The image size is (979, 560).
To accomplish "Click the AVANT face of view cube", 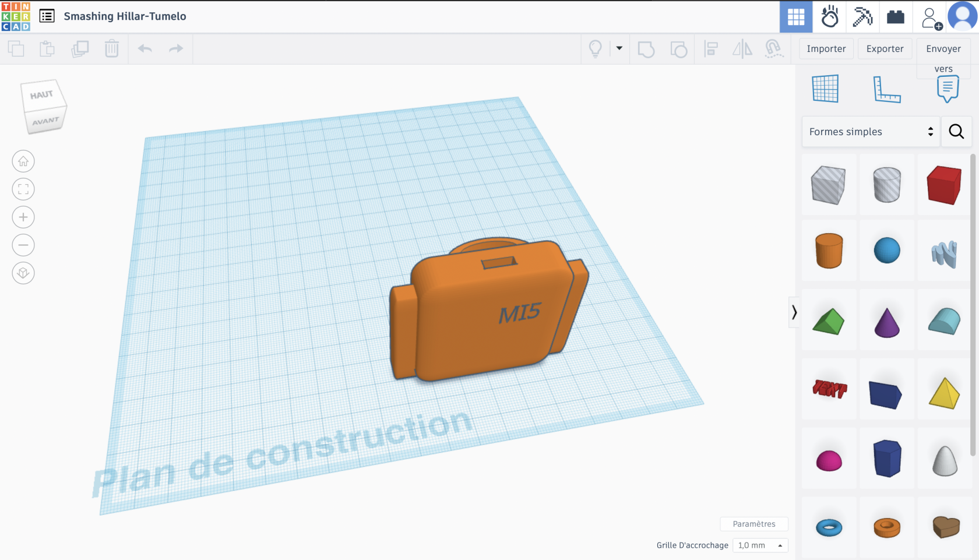I will click(x=45, y=121).
